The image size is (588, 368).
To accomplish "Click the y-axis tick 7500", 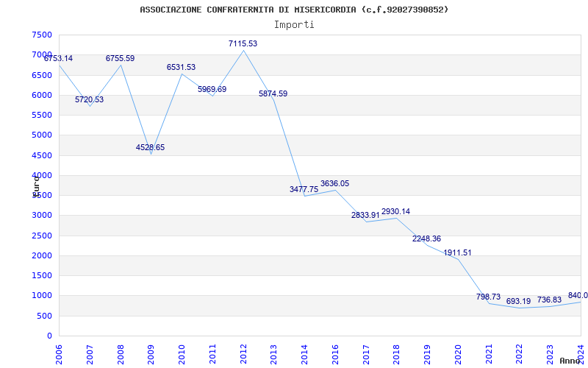I will click(42, 35).
